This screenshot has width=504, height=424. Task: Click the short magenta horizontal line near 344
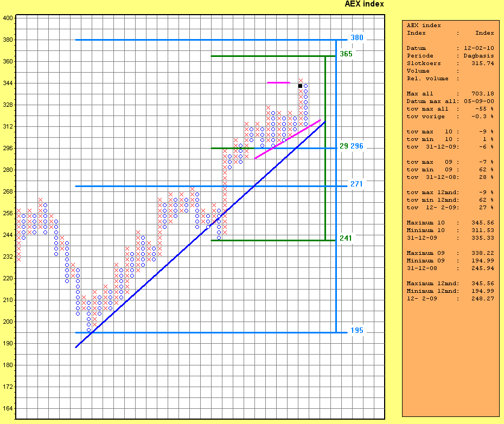278,82
